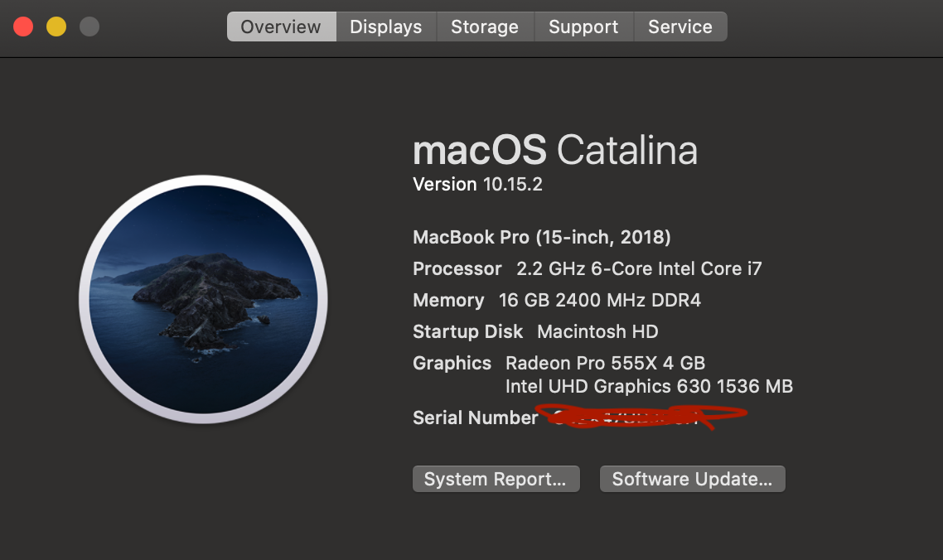Select the MacBook Pro (15-inch, 2018) model text
Viewport: 943px width, 560px height.
click(541, 238)
